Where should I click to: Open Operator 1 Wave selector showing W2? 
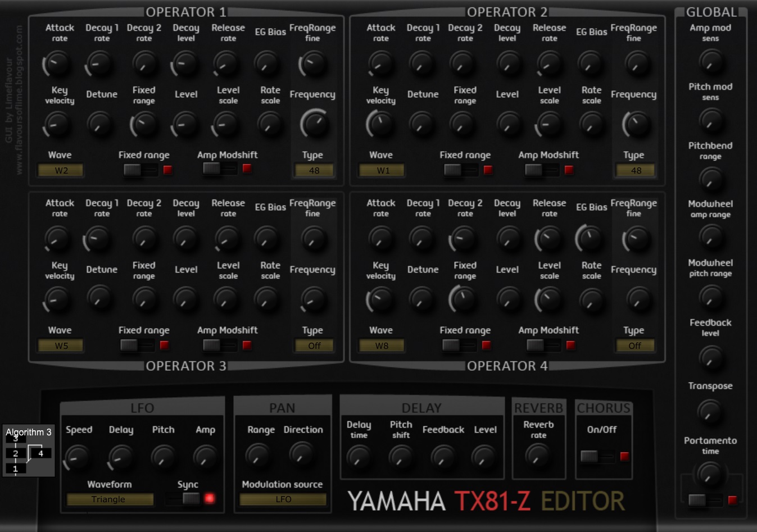(x=61, y=171)
